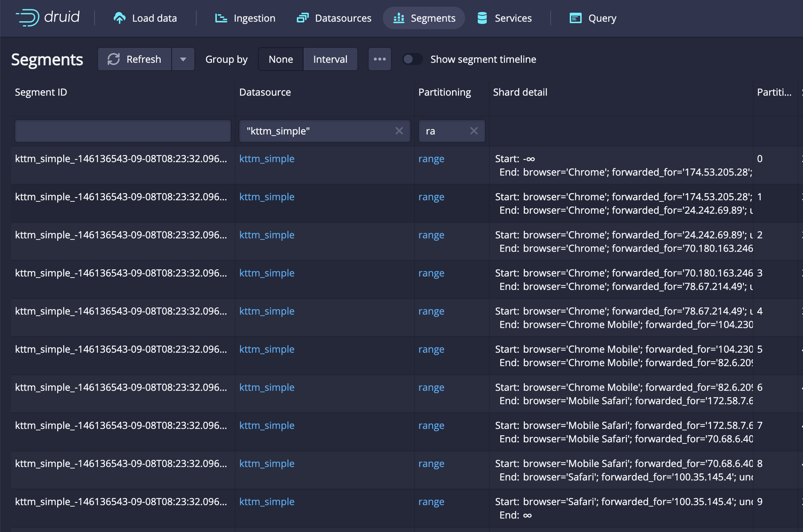Click the Datasources stacked icon
The height and width of the screenshot is (532, 803).
(x=302, y=18)
